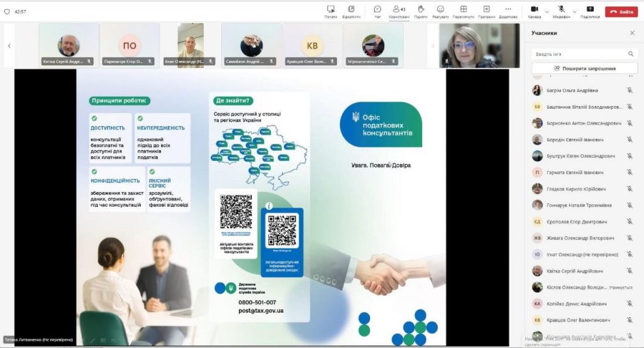
Task: Click the Користувачі participants icon
Action: pyautogui.click(x=397, y=9)
